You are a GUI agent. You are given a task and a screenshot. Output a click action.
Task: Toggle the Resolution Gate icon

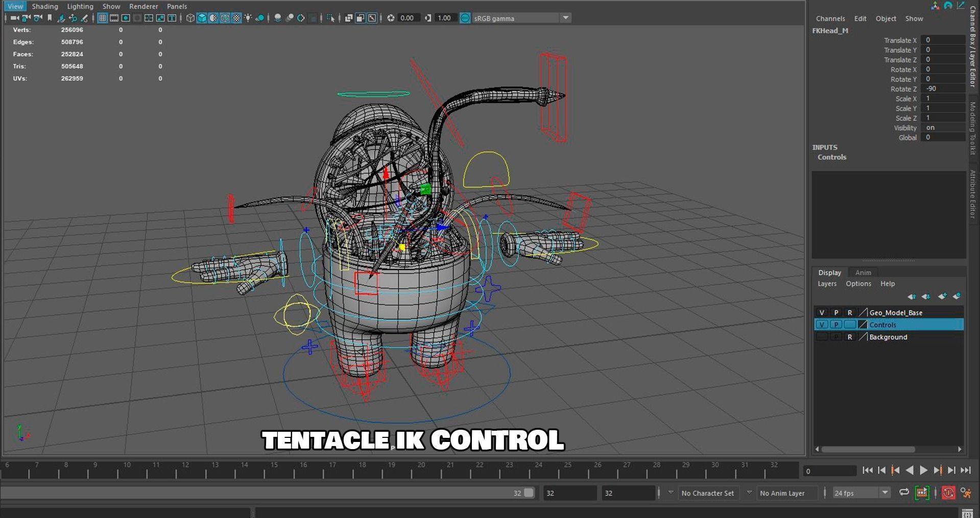click(x=126, y=18)
